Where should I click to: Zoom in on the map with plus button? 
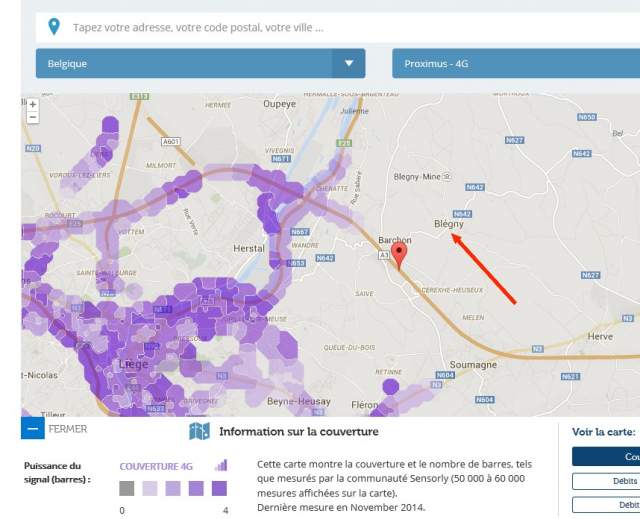(x=33, y=104)
